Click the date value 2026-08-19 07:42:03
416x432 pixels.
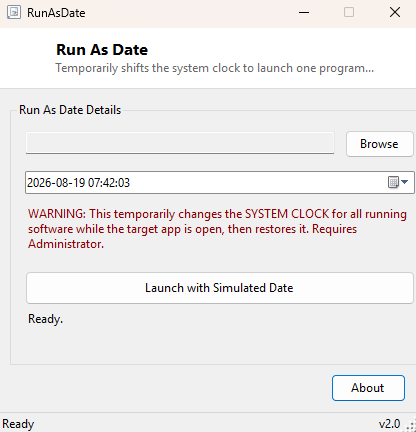[x=78, y=183]
